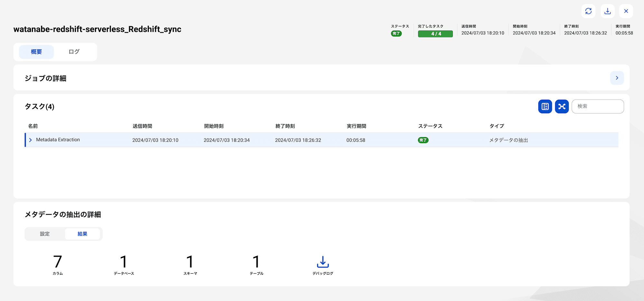
Task: Click the 完了 status badge in header
Action: click(396, 33)
